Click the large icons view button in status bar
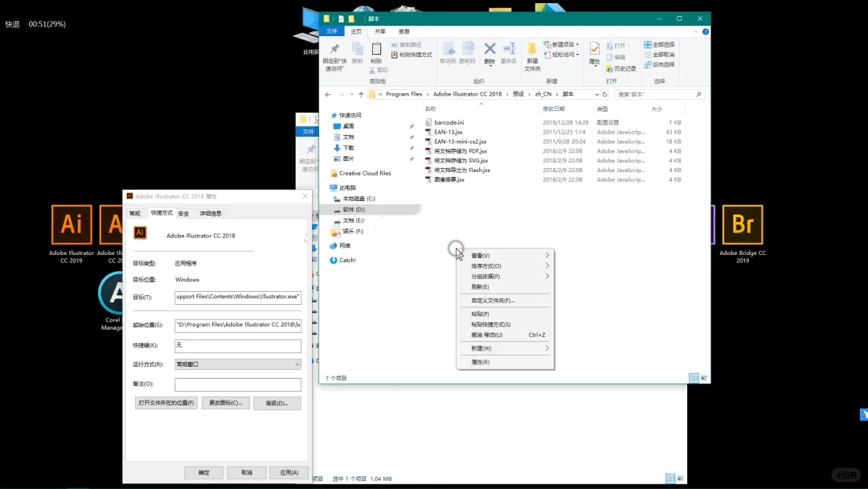 coord(704,378)
